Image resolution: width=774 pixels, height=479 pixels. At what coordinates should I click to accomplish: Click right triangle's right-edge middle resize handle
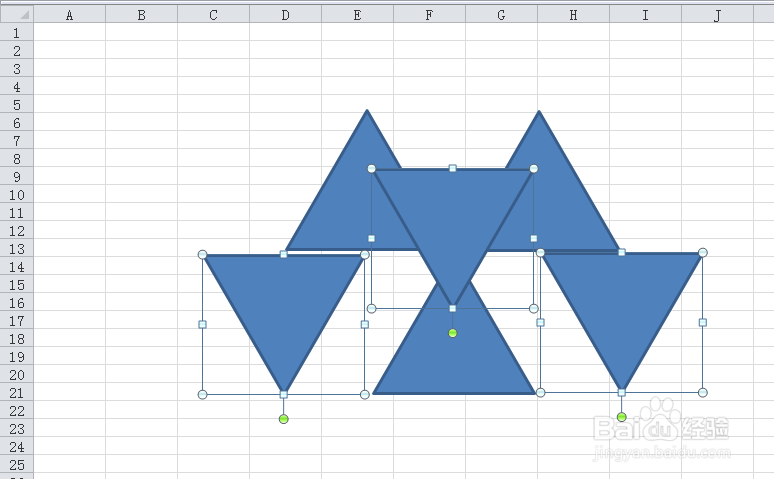(703, 322)
